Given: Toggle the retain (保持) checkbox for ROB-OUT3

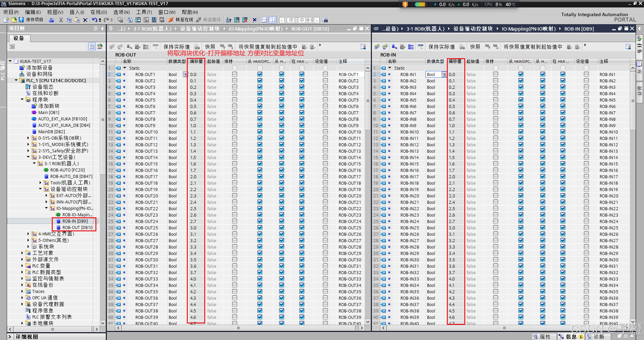Looking at the screenshot, I should click(234, 87).
